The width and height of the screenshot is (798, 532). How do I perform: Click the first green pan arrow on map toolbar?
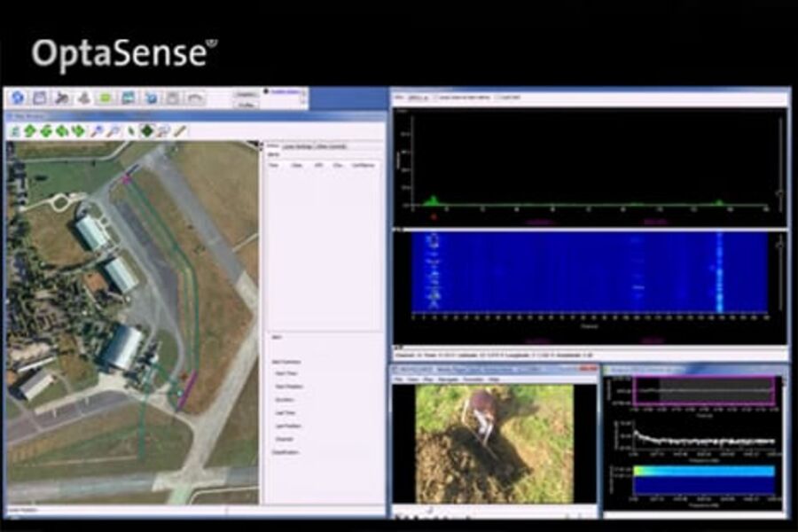point(29,131)
